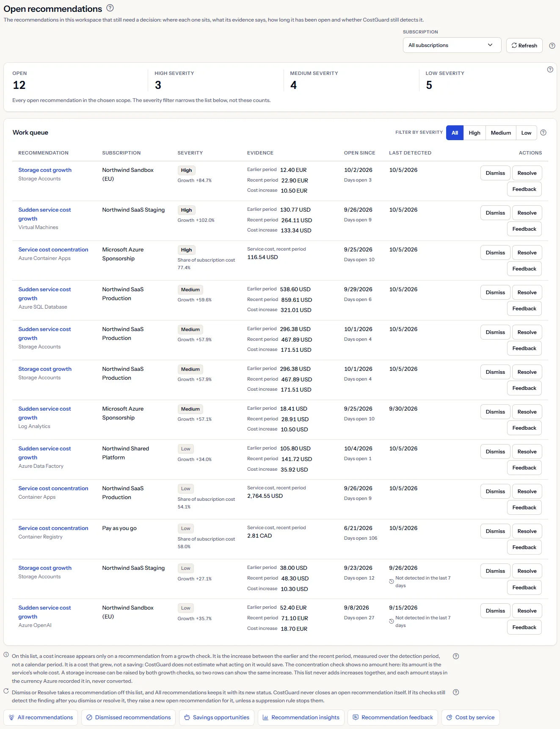
Task: Open help icon beside cost increase footnote
Action: [x=456, y=656]
